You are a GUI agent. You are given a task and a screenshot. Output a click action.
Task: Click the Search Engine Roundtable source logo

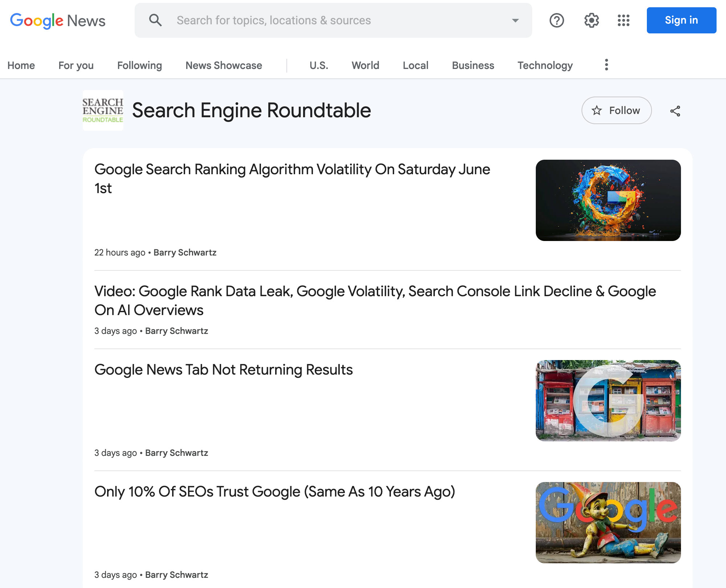(x=103, y=111)
